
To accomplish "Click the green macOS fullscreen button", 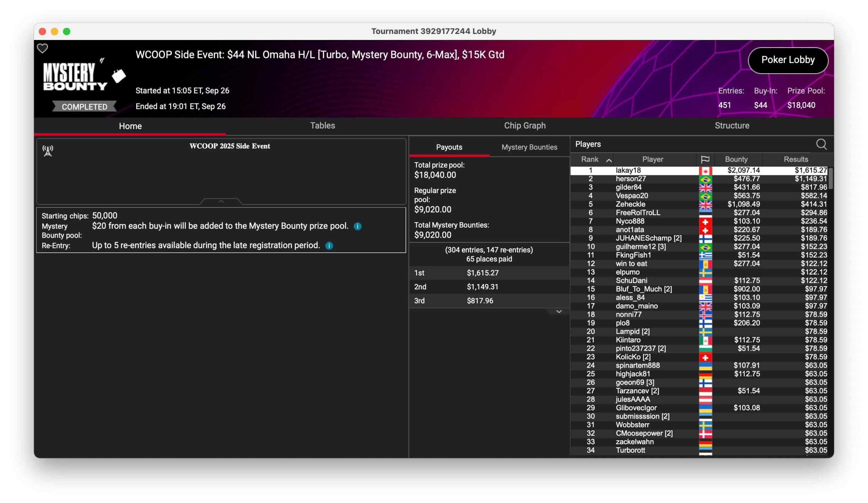I will click(67, 32).
